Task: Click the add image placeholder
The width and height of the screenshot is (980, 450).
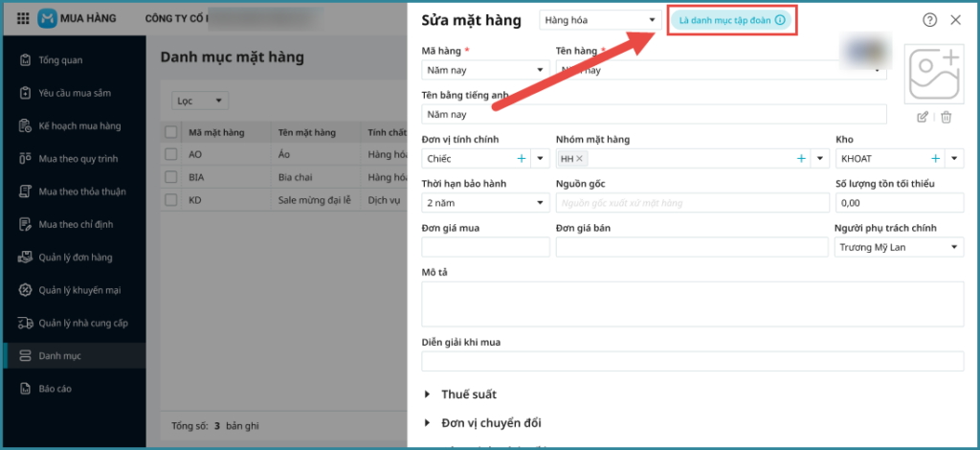Action: coord(934,74)
